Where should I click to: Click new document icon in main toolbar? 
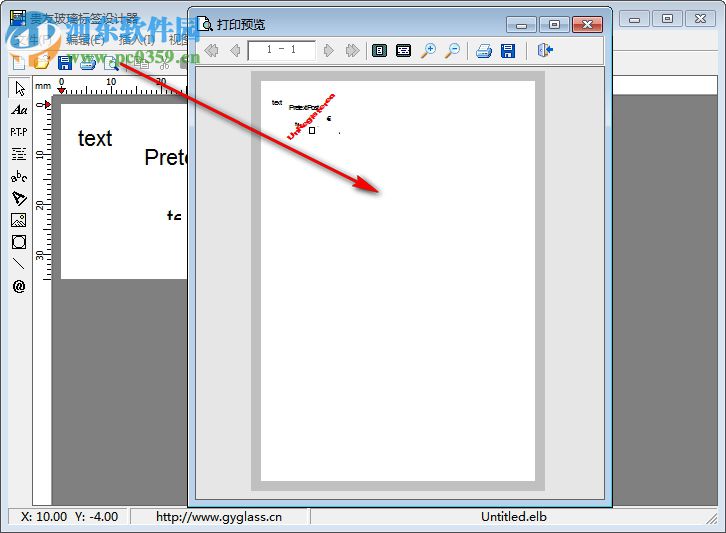19,62
